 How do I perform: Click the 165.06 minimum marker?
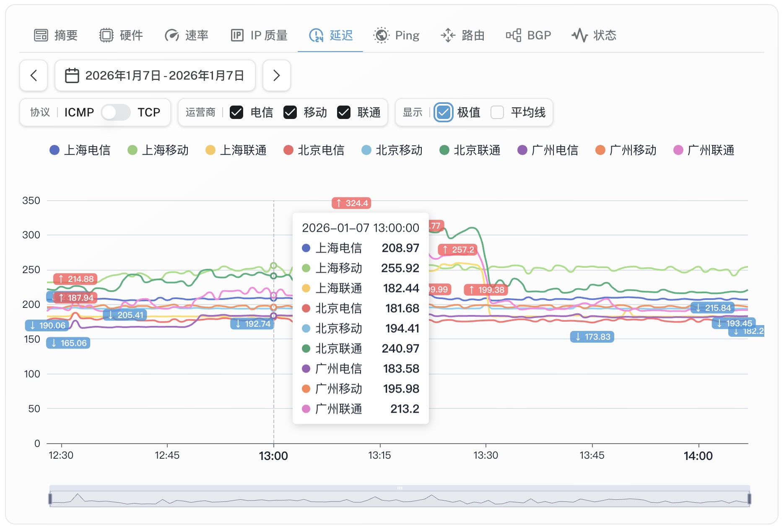click(x=68, y=343)
